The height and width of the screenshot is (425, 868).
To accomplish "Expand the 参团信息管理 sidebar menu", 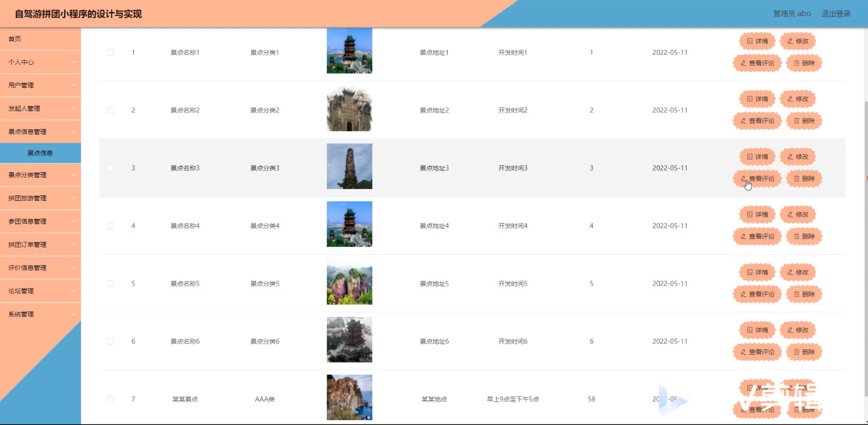I will click(x=40, y=221).
